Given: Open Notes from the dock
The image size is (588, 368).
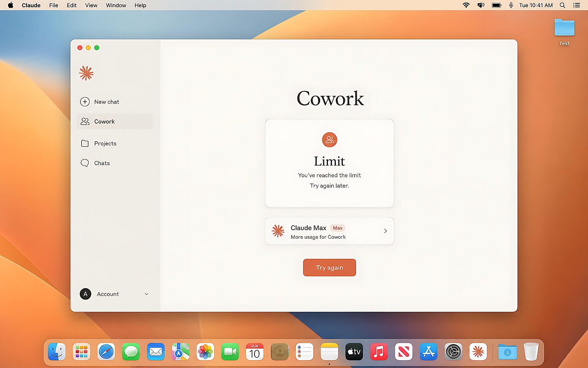Looking at the screenshot, I should pyautogui.click(x=329, y=352).
